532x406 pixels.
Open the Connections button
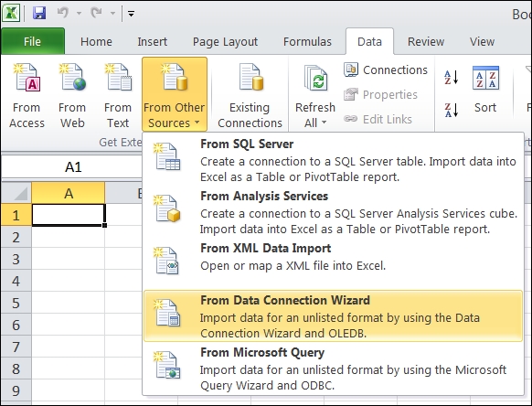tap(386, 69)
